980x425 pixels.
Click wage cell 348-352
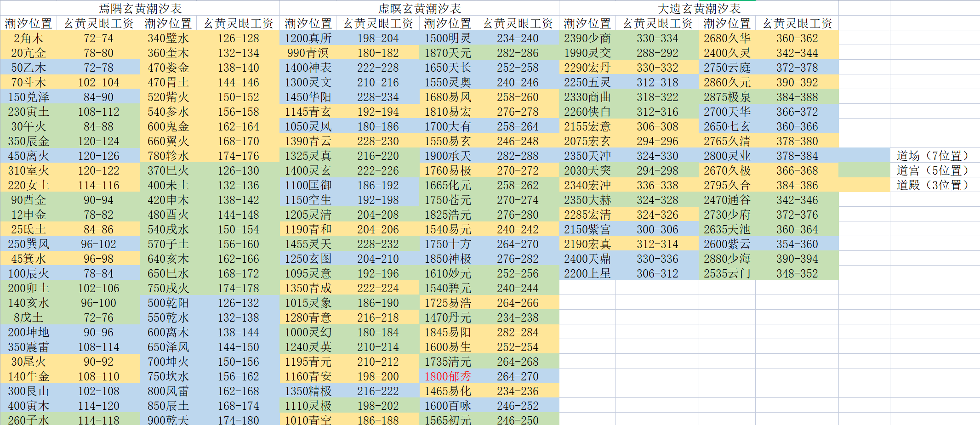tap(797, 273)
